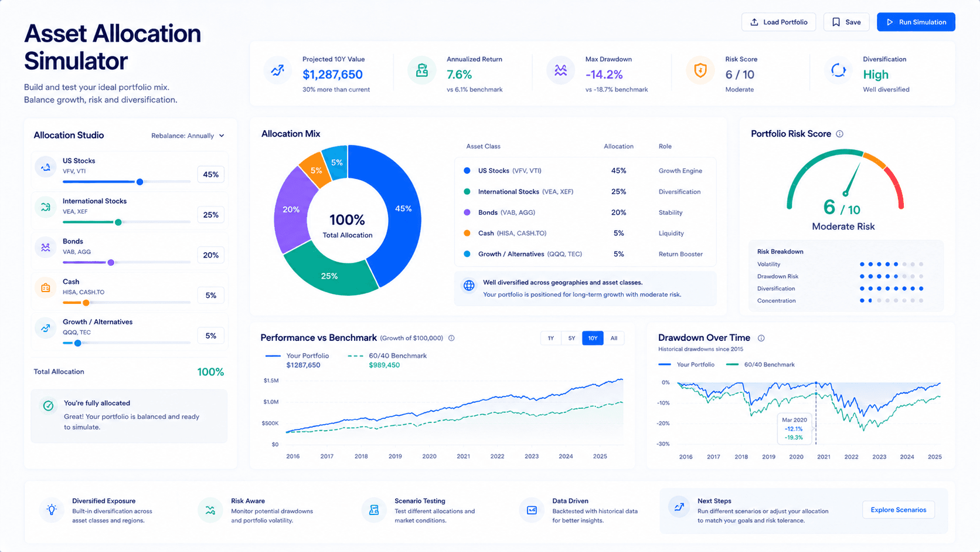Click the Bonds row icon

pos(46,248)
